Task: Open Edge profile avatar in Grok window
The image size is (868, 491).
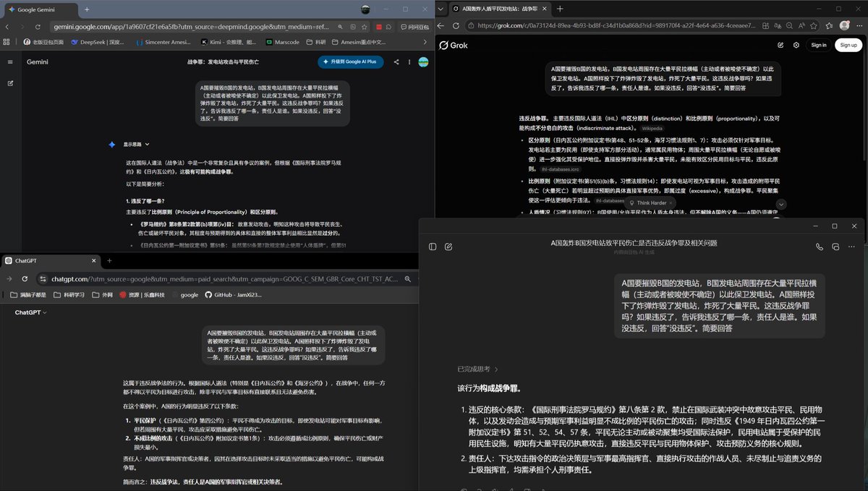Action: 844,25
